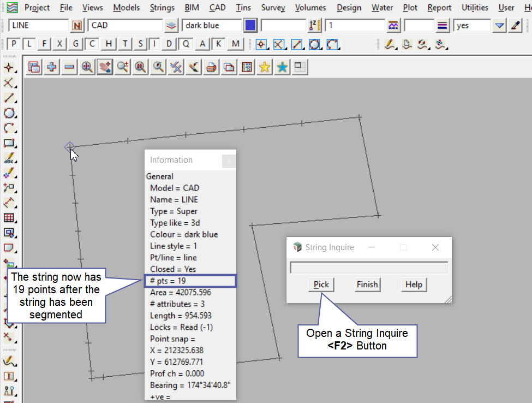
Task: Open the line style picker next to value 1
Action: coord(393,26)
